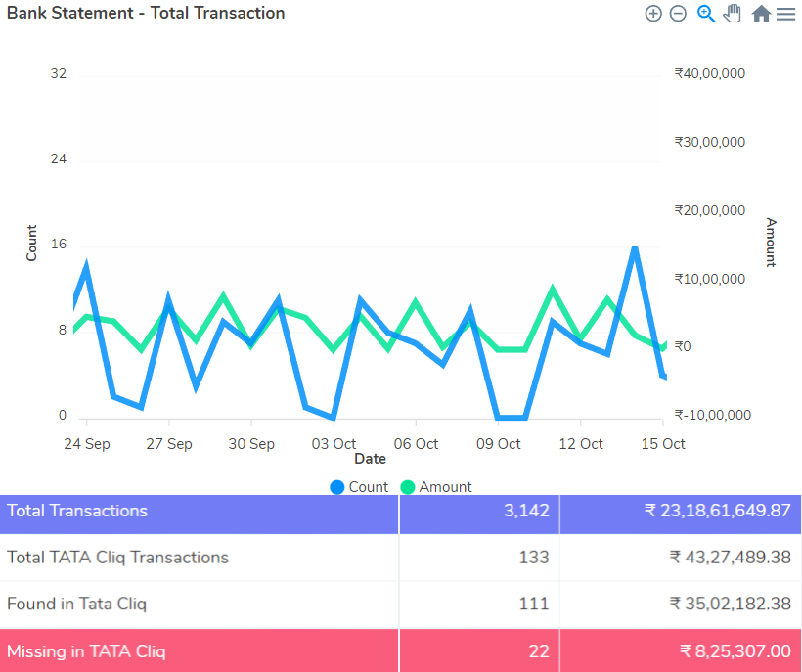Viewport: 802px width, 672px height.
Task: Enable the panning hand tool
Action: point(732,14)
